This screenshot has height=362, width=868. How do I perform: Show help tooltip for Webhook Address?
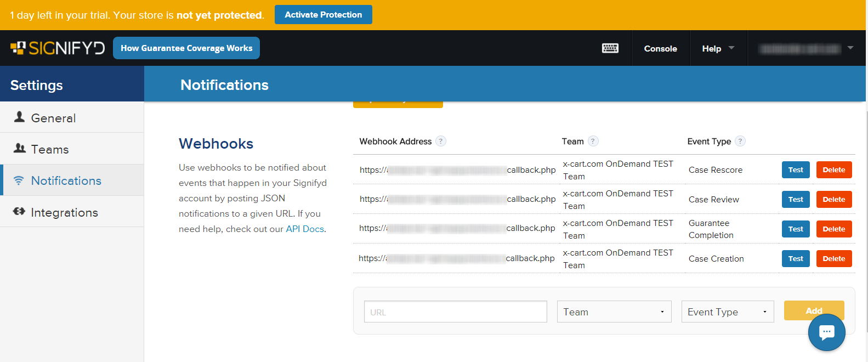point(441,142)
